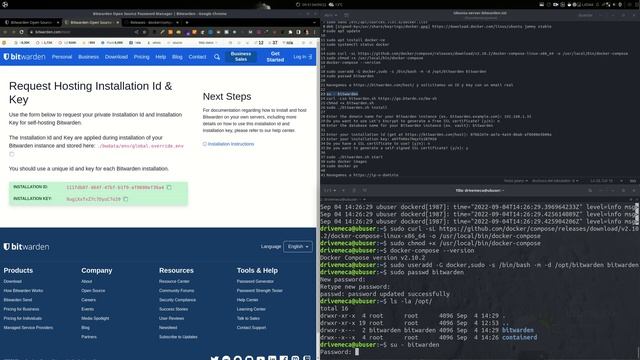Click the editor Save button
The image size is (640, 360).
pyautogui.click(x=585, y=15)
